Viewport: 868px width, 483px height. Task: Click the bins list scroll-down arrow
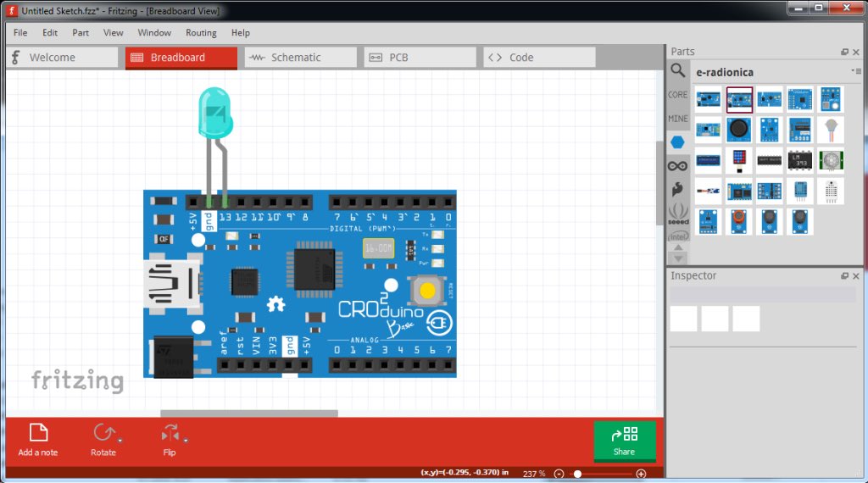678,258
